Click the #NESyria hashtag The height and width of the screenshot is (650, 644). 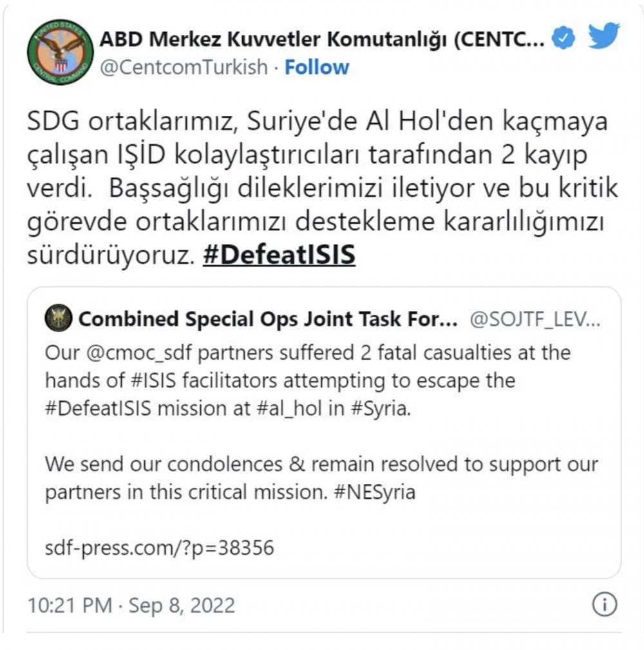tap(375, 492)
